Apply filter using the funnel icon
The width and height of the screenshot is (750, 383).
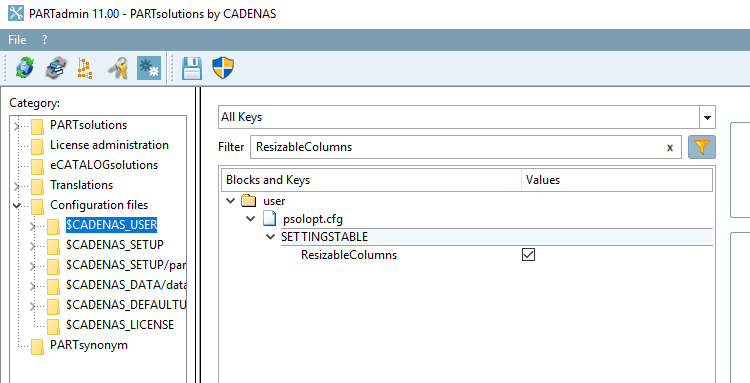point(702,147)
